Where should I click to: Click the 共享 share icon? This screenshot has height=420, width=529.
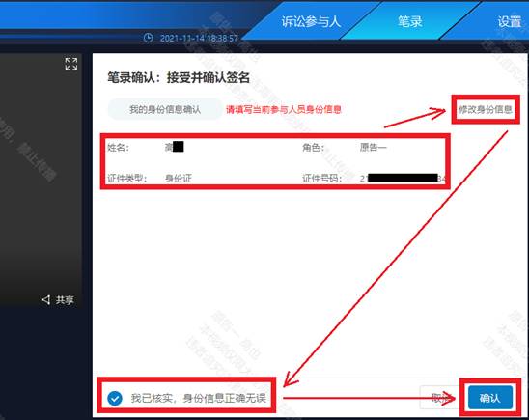(46, 299)
